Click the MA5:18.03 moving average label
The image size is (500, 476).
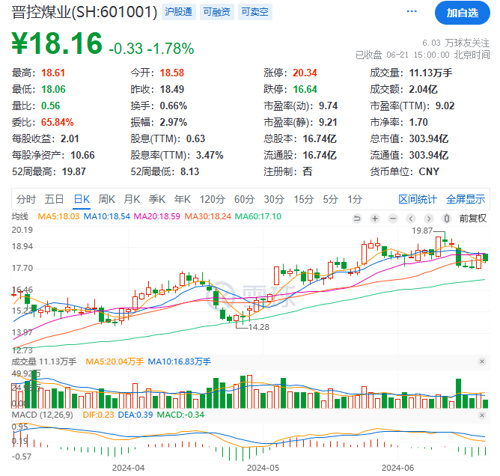(58, 216)
